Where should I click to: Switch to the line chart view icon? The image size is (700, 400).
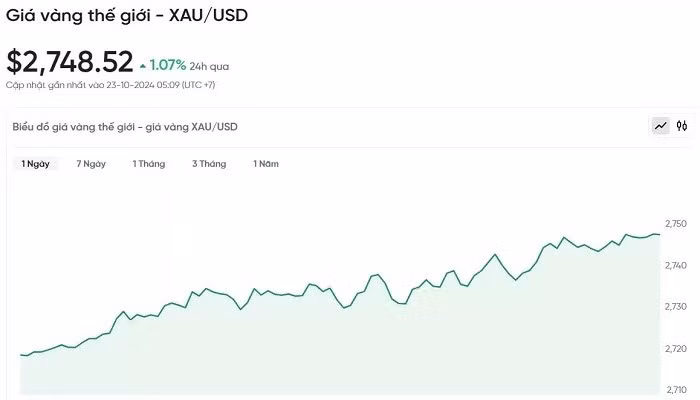(x=661, y=126)
